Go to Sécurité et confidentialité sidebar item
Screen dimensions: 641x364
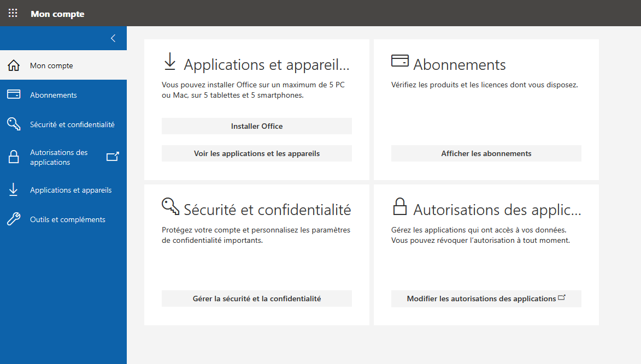pos(72,124)
